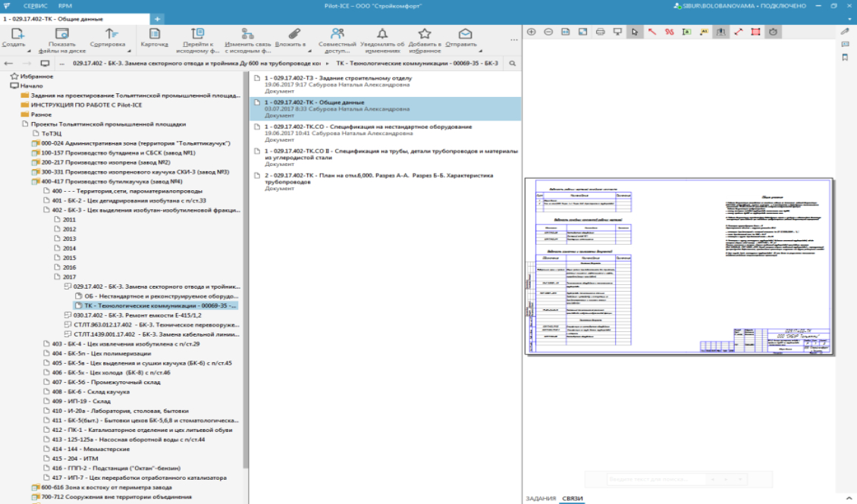857x504 pixels.
Task: Switch to the 'ЗАДАНИЯ' tab
Action: [540, 498]
